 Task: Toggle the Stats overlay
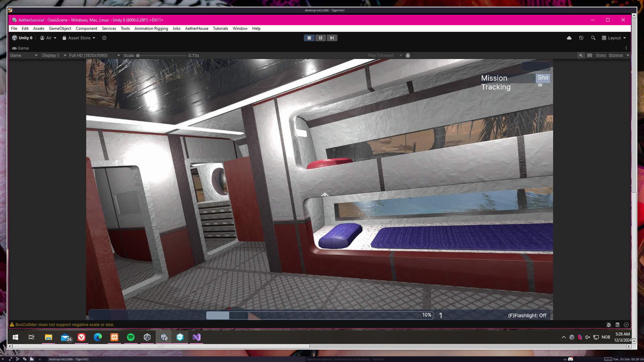600,55
